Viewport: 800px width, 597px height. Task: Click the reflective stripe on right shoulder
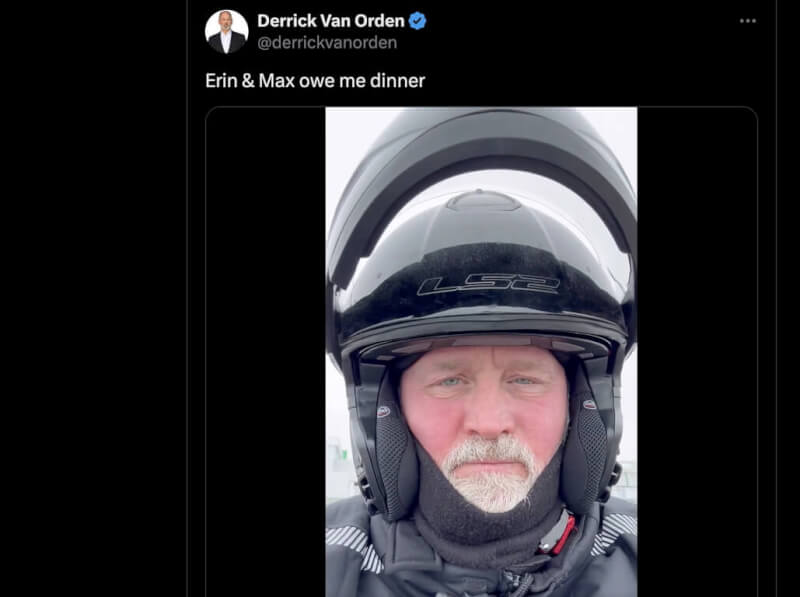614,533
